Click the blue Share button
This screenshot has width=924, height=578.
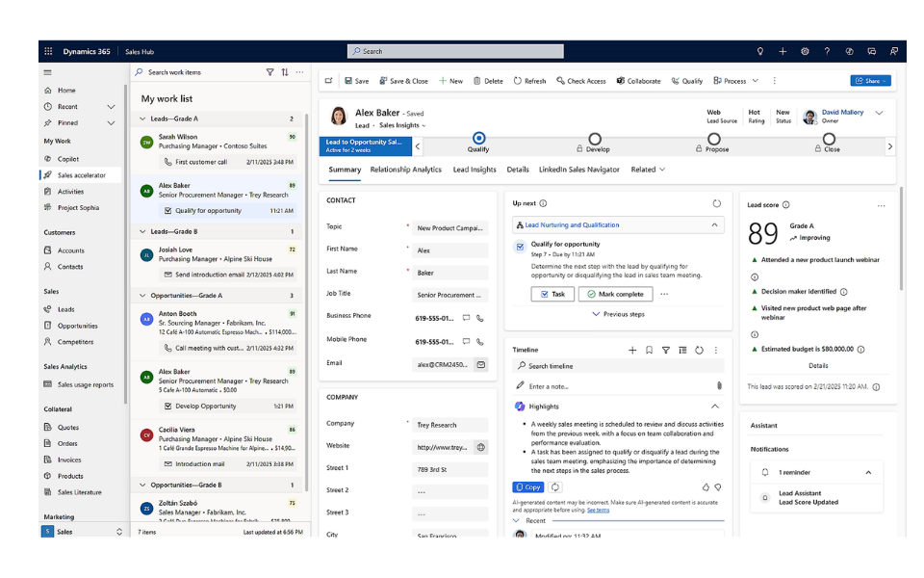(x=870, y=81)
